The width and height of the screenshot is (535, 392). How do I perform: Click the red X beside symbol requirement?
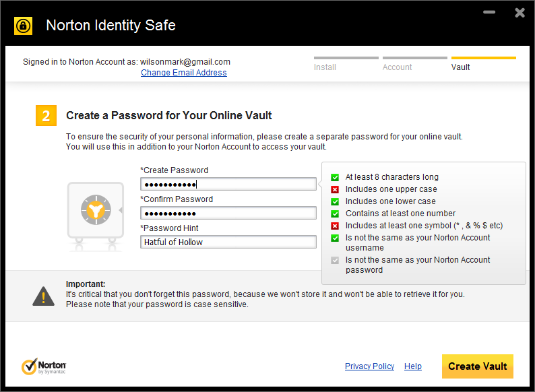pyautogui.click(x=335, y=226)
